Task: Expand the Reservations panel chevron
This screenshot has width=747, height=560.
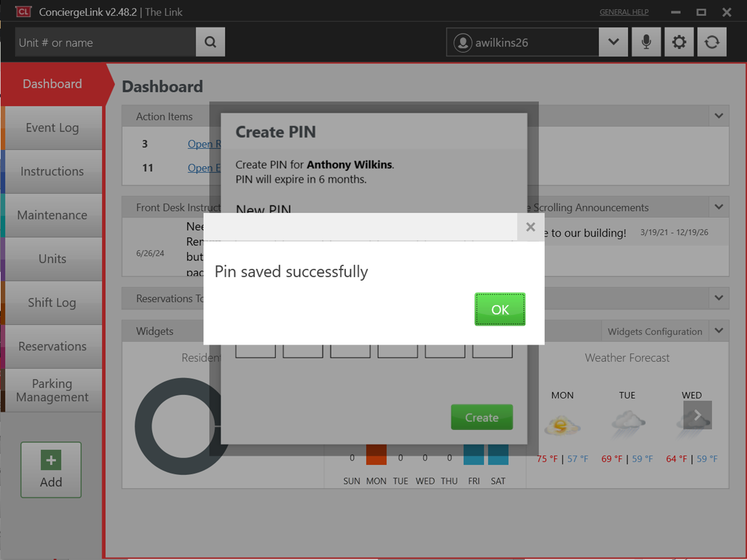Action: click(719, 298)
